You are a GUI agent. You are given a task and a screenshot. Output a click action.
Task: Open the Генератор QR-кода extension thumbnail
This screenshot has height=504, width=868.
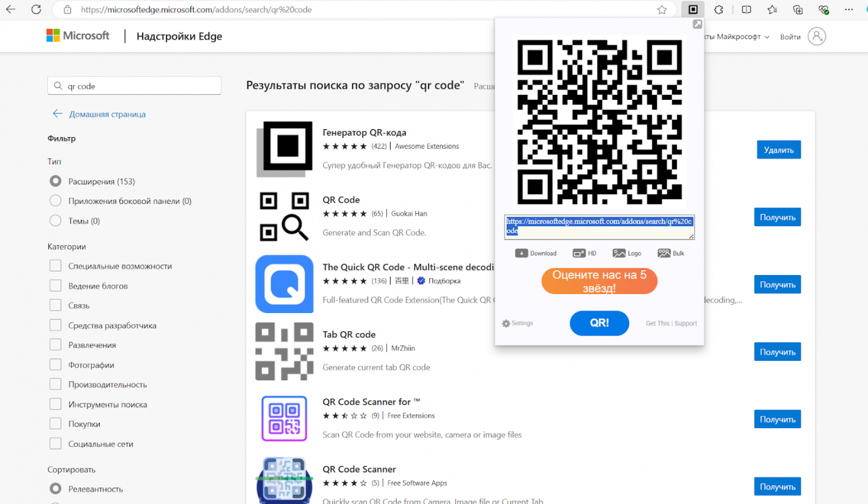tap(284, 149)
